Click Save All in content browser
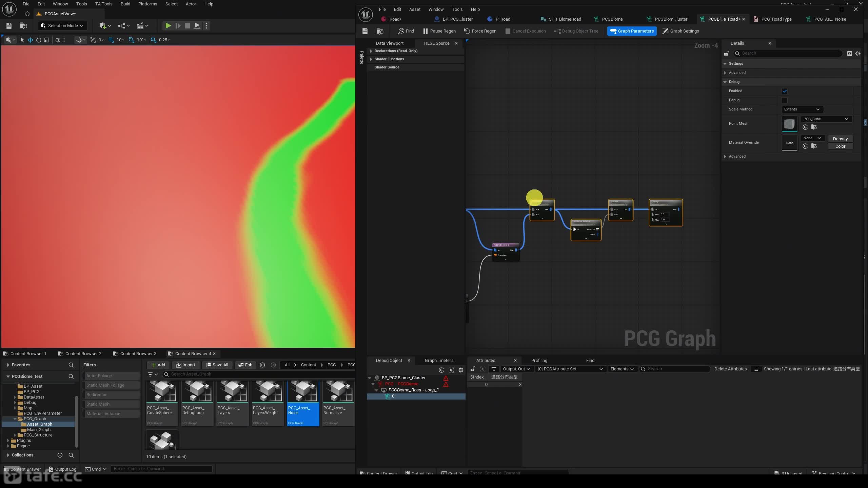The height and width of the screenshot is (488, 868). (x=217, y=365)
